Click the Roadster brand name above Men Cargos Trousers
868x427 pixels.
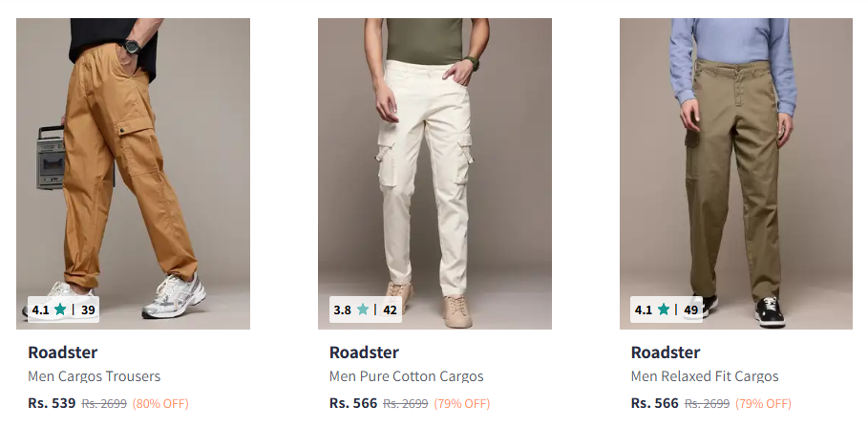click(63, 352)
